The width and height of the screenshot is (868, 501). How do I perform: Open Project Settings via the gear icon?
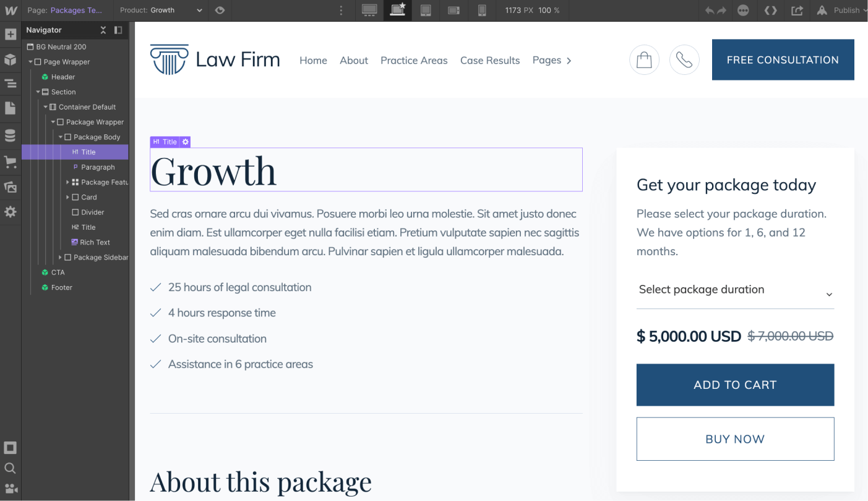click(x=11, y=211)
